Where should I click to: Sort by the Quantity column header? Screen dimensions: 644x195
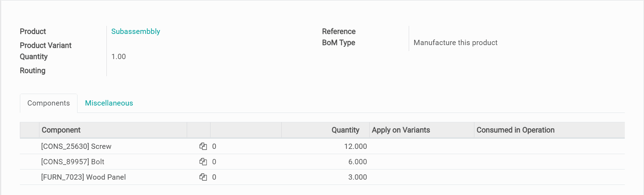click(345, 130)
